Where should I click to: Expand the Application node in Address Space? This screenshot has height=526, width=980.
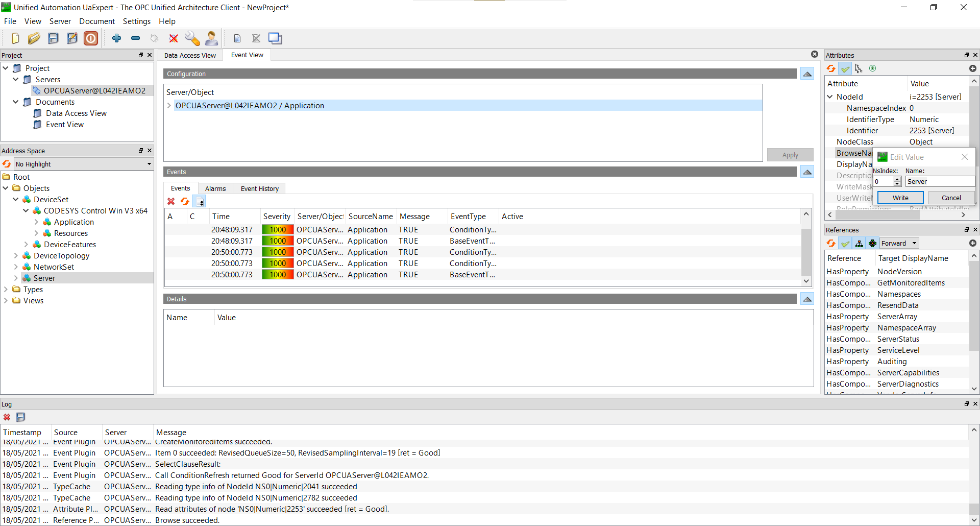[36, 222]
